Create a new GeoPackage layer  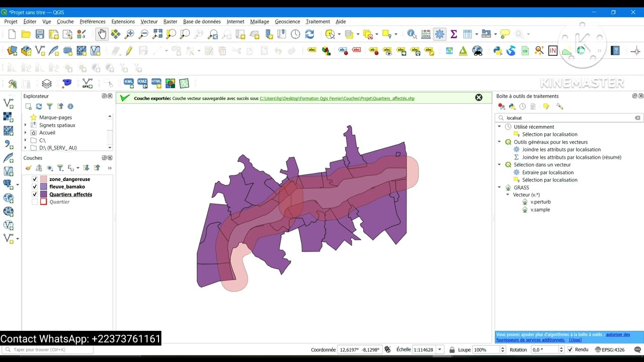(x=26, y=51)
